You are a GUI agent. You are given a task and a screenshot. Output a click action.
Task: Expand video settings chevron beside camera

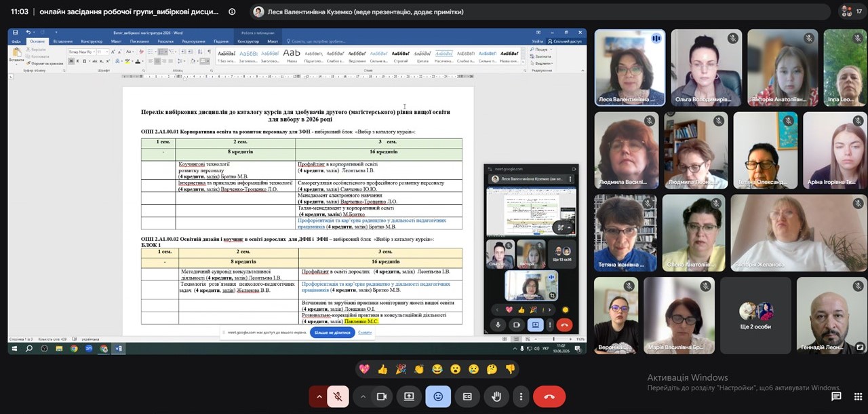[x=363, y=396]
